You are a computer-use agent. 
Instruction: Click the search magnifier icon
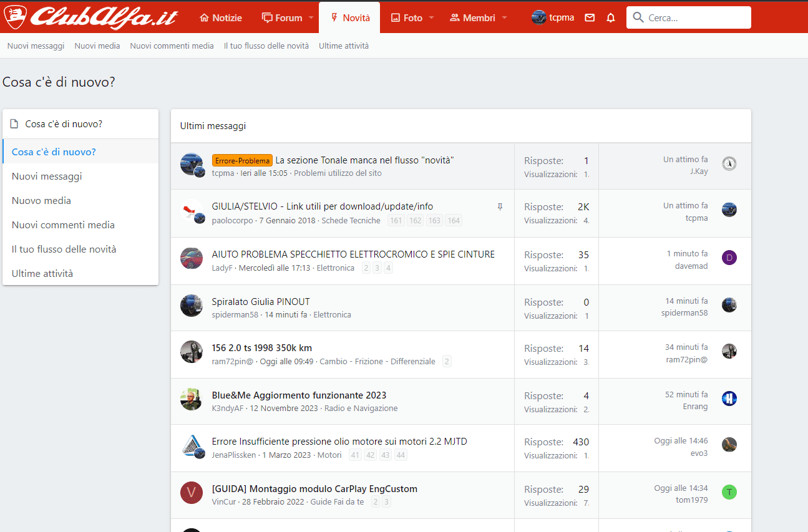pyautogui.click(x=638, y=17)
